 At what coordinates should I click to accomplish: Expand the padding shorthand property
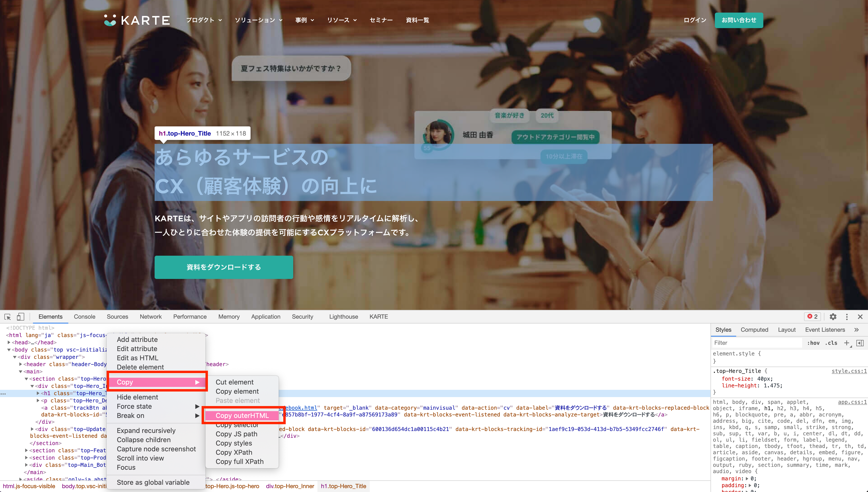tap(750, 485)
